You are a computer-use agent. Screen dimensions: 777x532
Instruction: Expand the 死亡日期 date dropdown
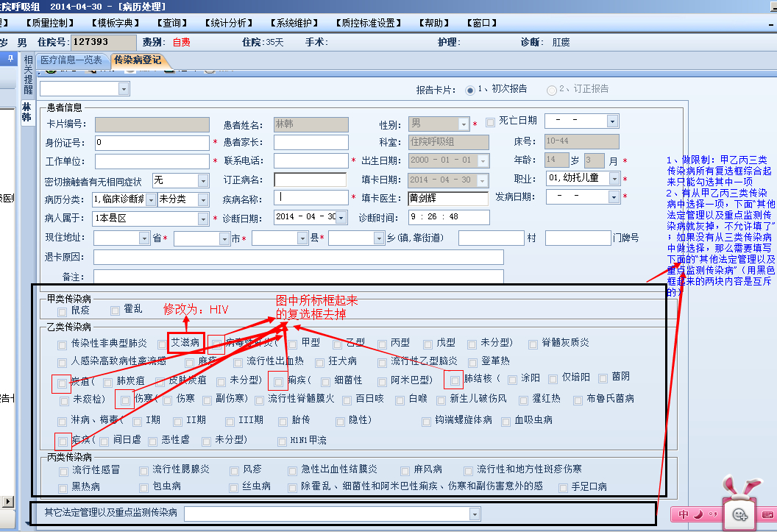(613, 121)
